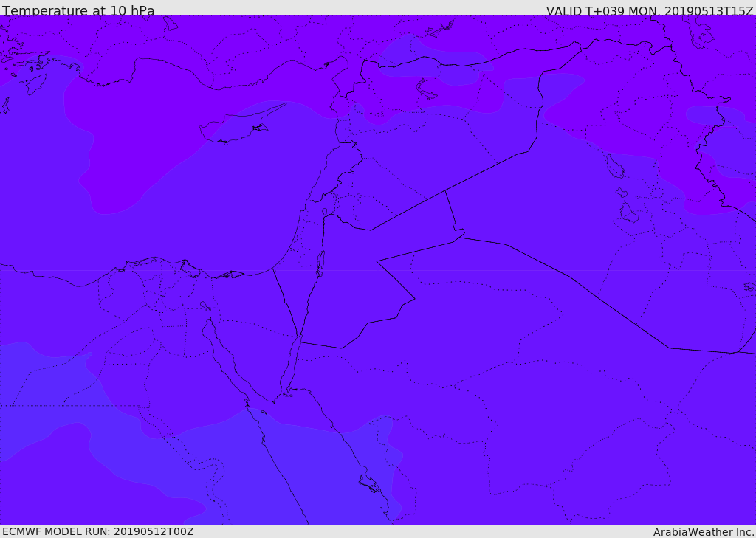Click the 'VALID T+039 MON. 20190513T15Z' label
This screenshot has width=756, height=538.
tap(650, 10)
